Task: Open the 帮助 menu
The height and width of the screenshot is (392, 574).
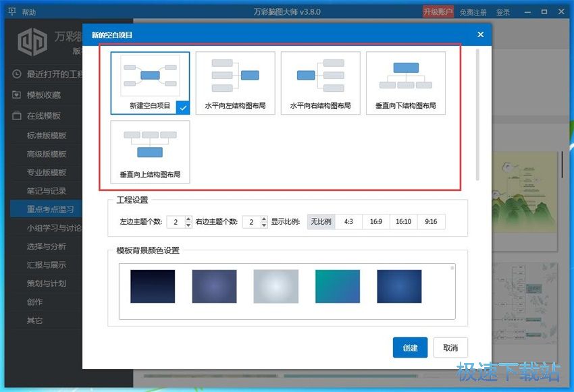Action: [x=28, y=12]
